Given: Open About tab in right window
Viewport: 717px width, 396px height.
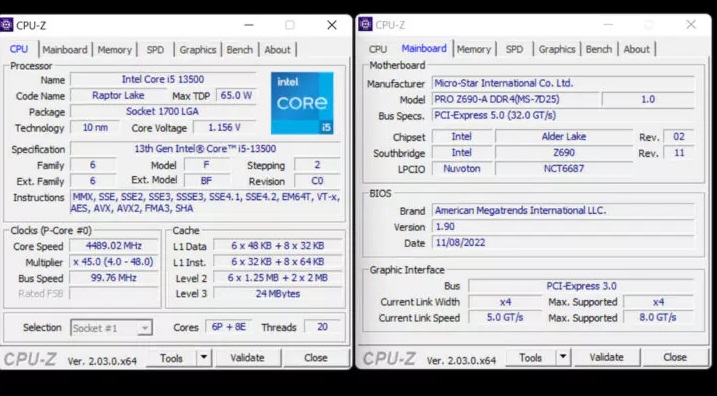Looking at the screenshot, I should tap(637, 49).
